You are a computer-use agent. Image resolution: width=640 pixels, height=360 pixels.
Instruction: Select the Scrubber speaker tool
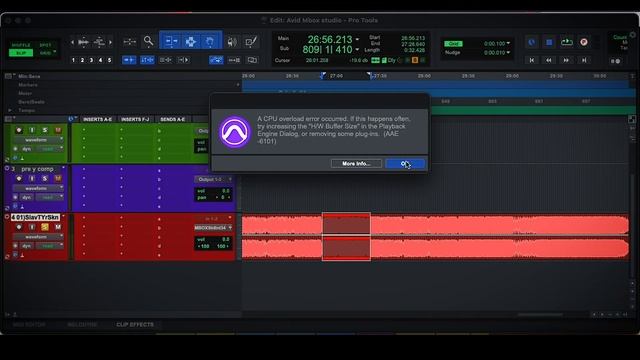[232, 41]
